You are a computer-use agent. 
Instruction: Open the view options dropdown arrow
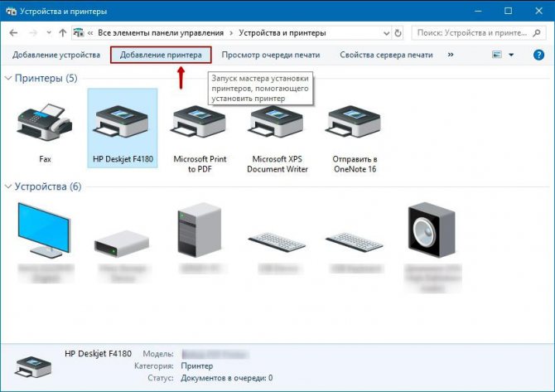[x=511, y=55]
